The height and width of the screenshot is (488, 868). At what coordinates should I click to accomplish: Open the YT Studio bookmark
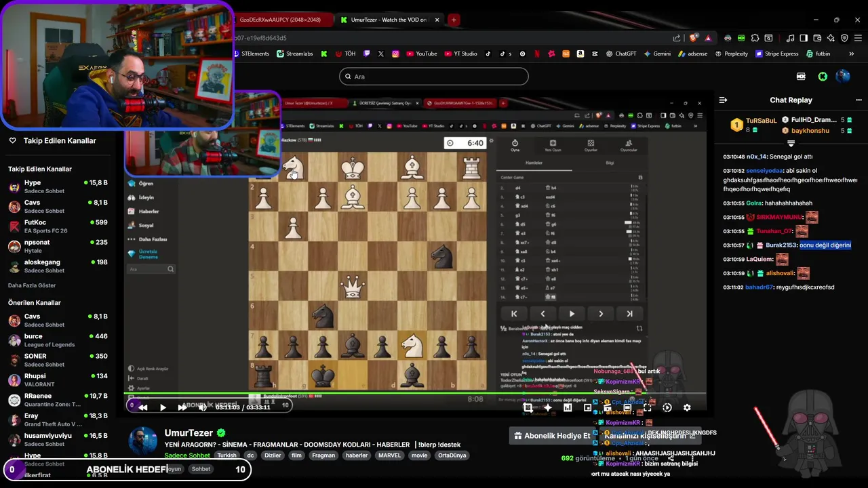[460, 54]
